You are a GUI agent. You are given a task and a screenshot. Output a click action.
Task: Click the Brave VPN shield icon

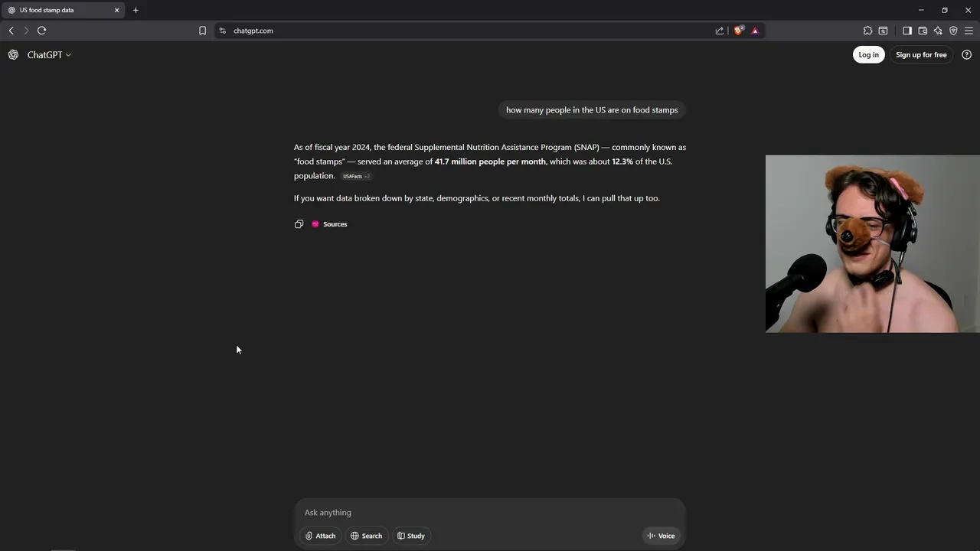tap(953, 31)
